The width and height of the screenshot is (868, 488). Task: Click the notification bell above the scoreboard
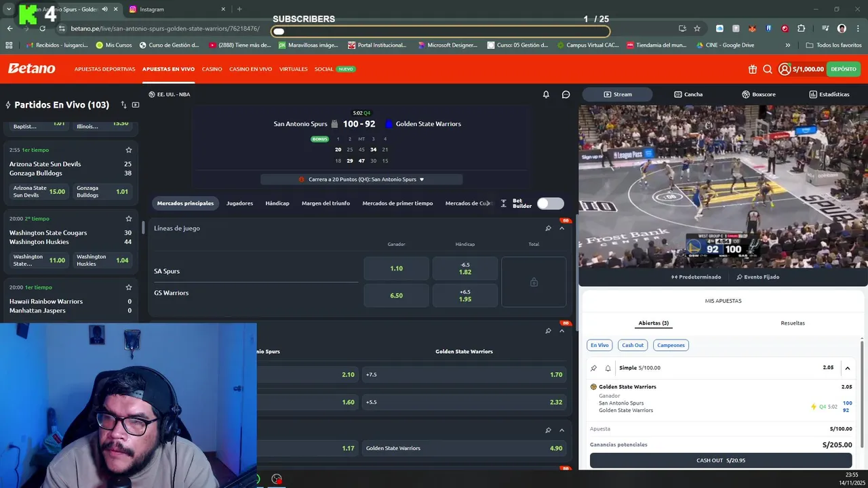pyautogui.click(x=546, y=94)
